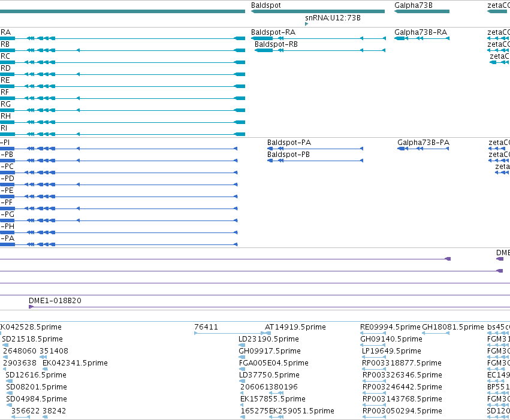Click the 38242 EST label
Screen dimensions: 510x420
[x=54, y=411]
